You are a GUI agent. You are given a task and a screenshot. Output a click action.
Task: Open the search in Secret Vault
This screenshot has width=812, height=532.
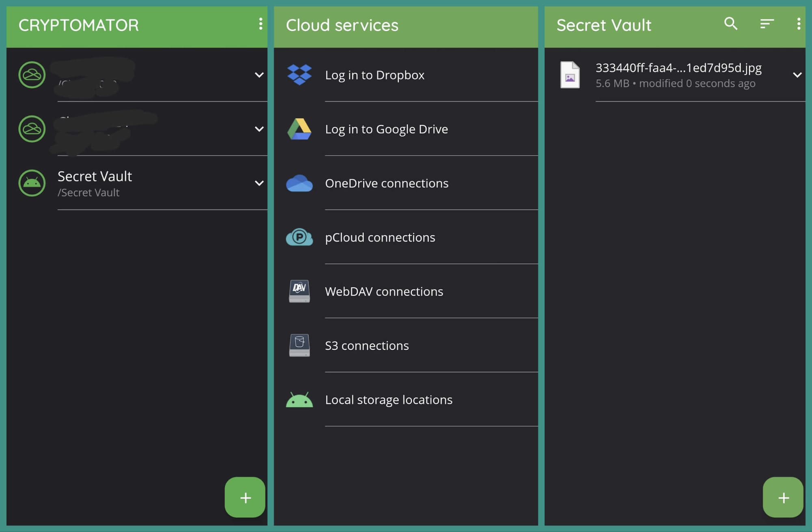(730, 24)
